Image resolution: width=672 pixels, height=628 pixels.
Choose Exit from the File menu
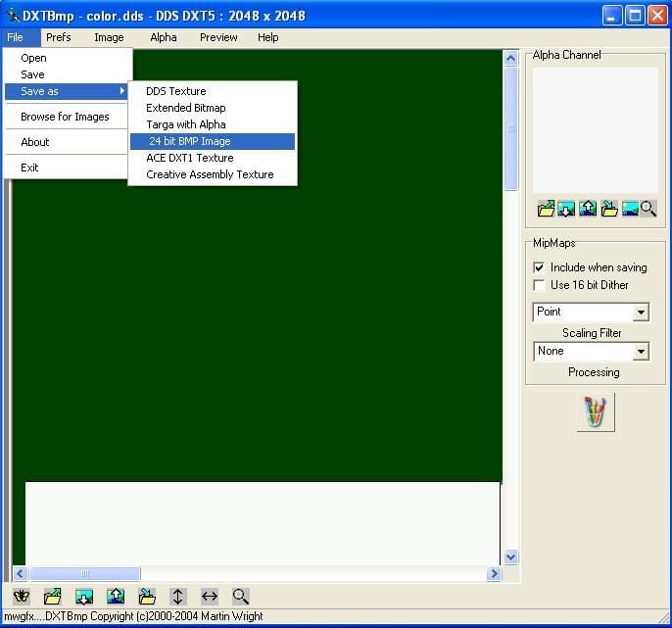[x=67, y=168]
